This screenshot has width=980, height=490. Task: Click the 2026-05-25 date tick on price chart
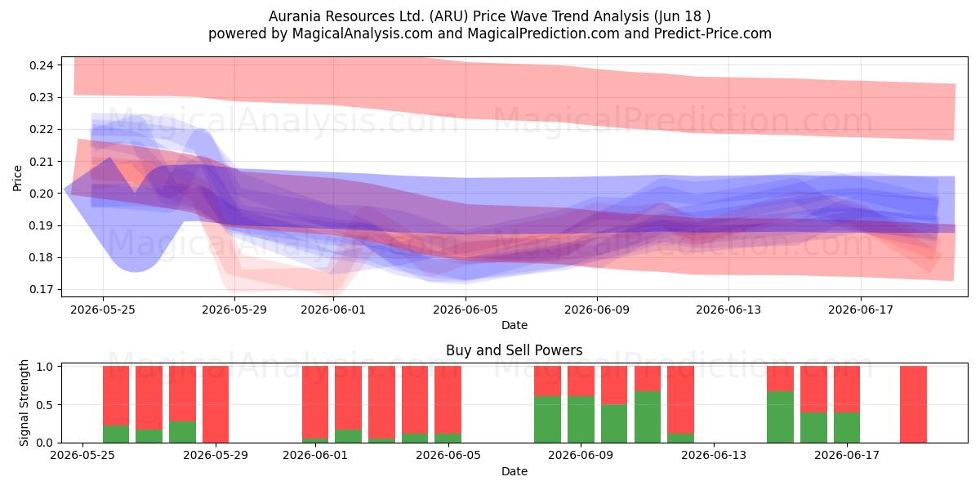tap(102, 310)
